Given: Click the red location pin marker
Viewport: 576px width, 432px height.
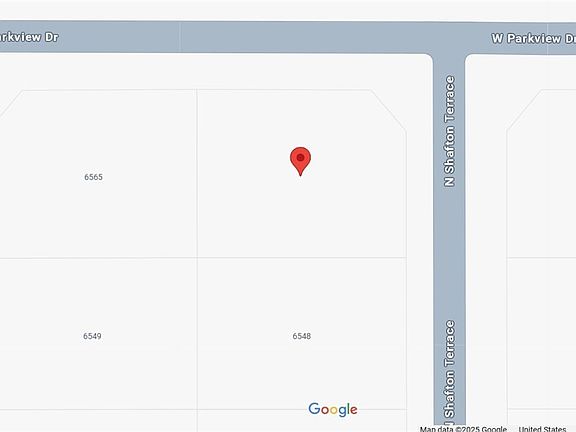Looking at the screenshot, I should (x=300, y=161).
